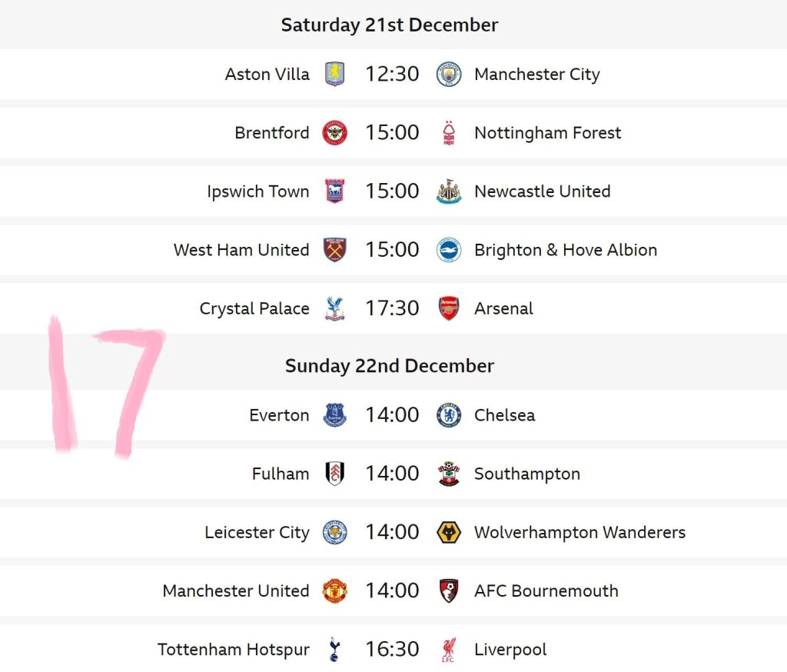Open the Ipswich Town team link

[x=257, y=191]
